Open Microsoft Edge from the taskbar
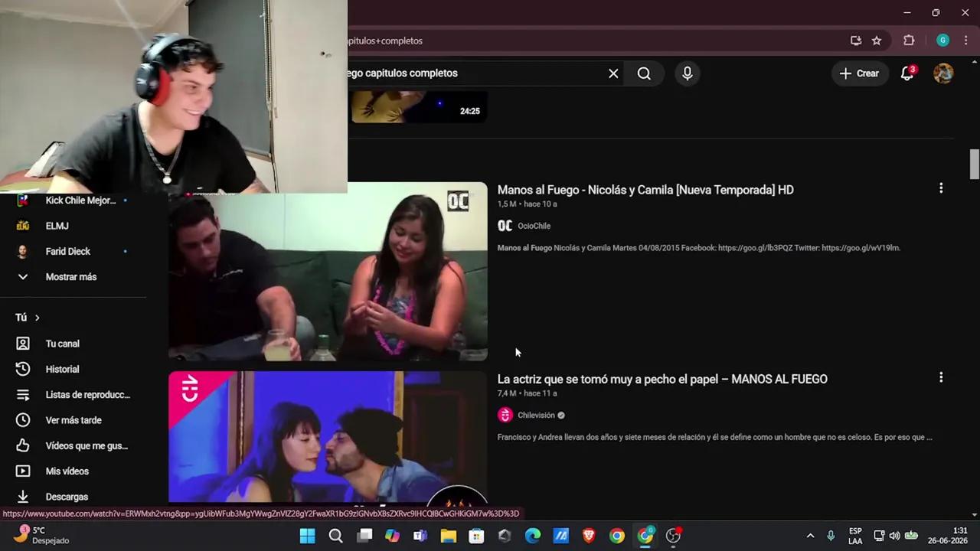The width and height of the screenshot is (980, 551). coord(533,536)
